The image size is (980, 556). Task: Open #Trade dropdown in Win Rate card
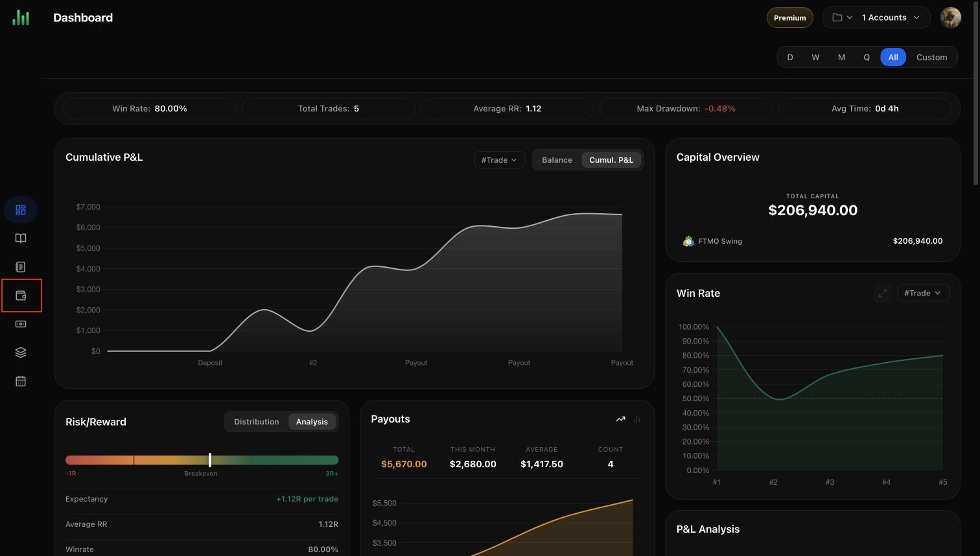click(923, 293)
